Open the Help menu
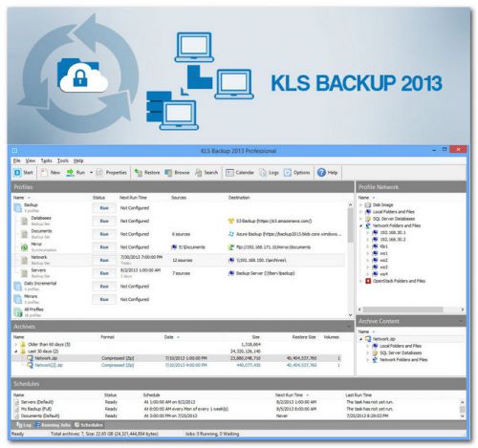 point(78,160)
